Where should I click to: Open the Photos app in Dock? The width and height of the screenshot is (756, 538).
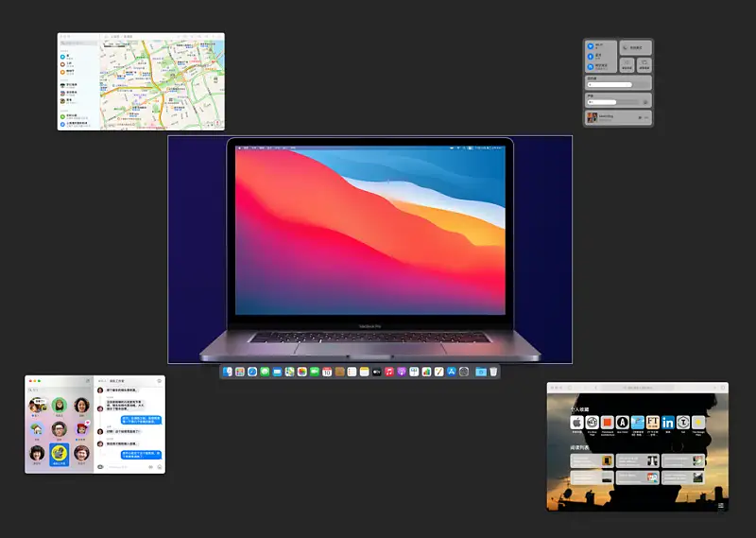tap(301, 372)
